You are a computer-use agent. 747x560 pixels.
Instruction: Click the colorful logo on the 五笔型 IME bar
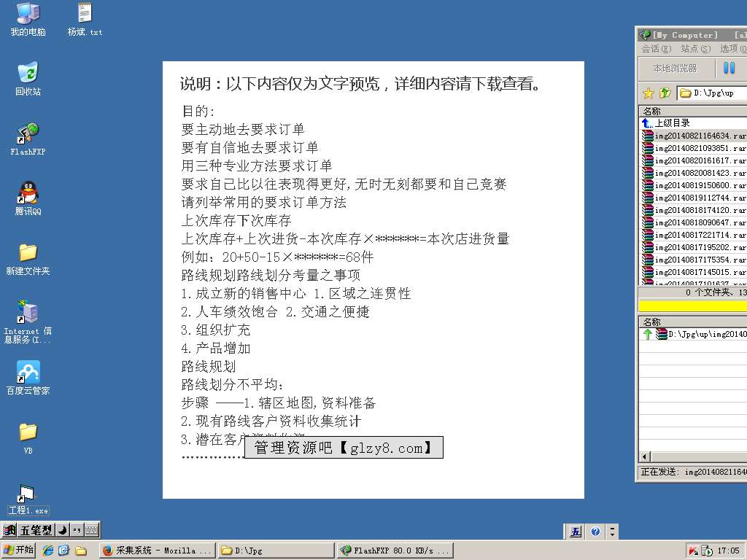coord(9,530)
